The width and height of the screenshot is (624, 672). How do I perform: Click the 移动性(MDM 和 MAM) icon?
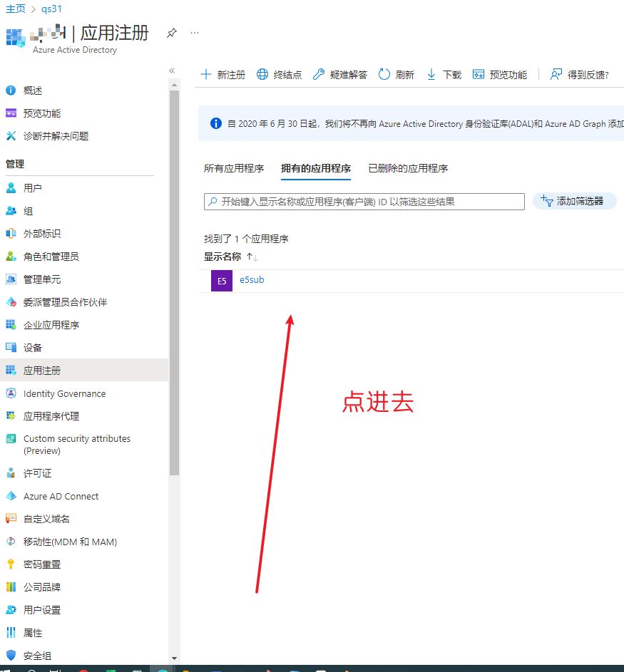[x=11, y=542]
